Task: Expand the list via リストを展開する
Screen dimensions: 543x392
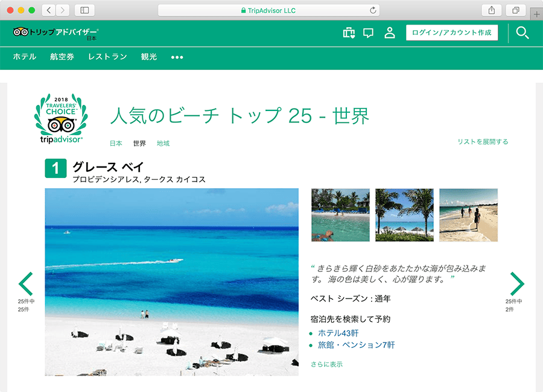Action: (483, 142)
